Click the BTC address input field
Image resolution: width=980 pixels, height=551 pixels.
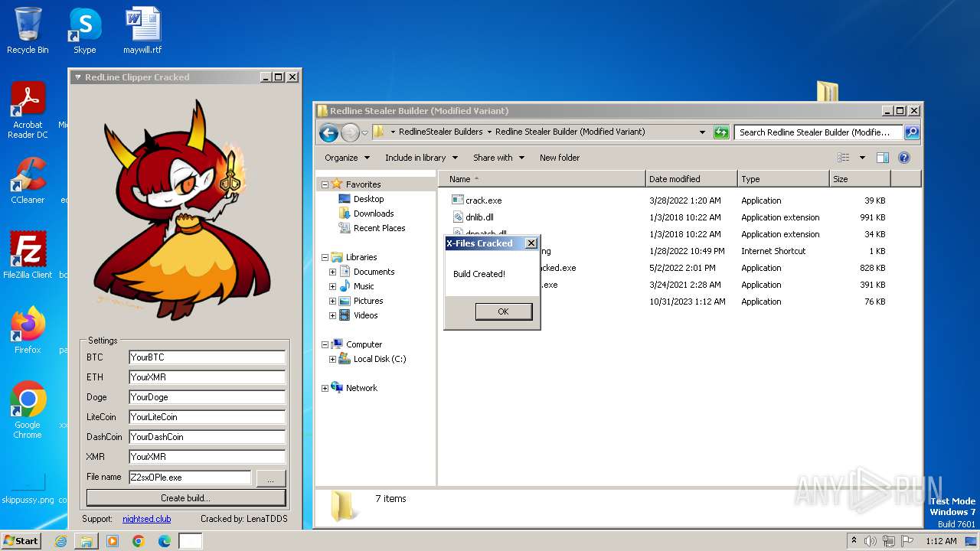click(x=207, y=357)
